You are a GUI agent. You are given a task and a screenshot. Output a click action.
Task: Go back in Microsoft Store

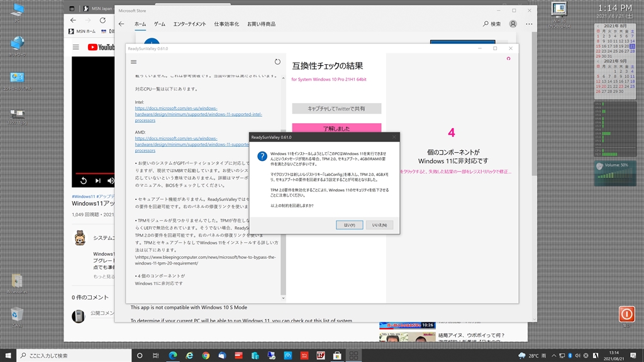121,24
